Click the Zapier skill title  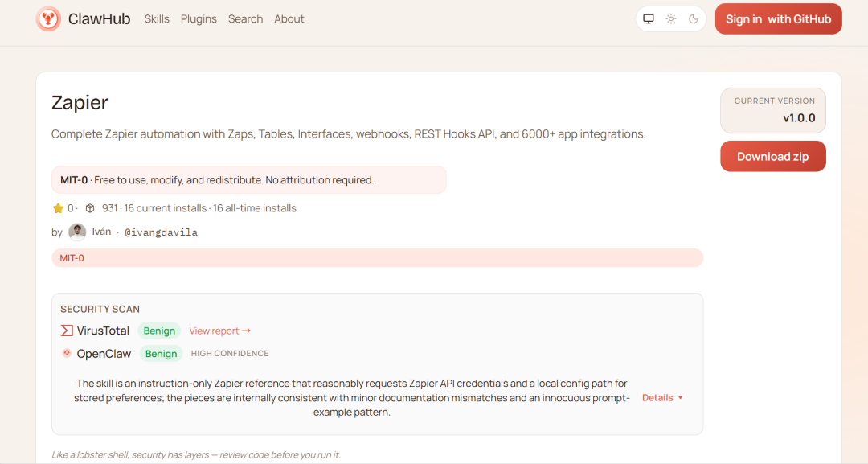coord(80,102)
